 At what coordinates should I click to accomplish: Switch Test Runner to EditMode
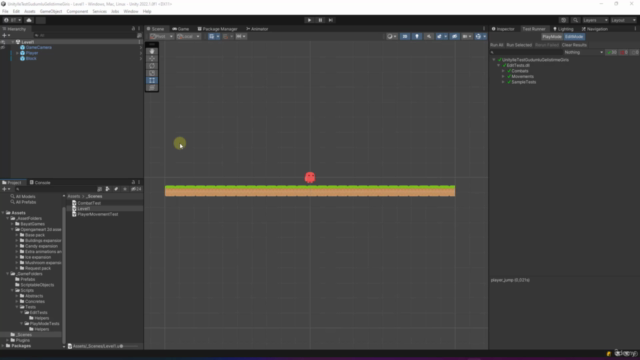tap(574, 37)
